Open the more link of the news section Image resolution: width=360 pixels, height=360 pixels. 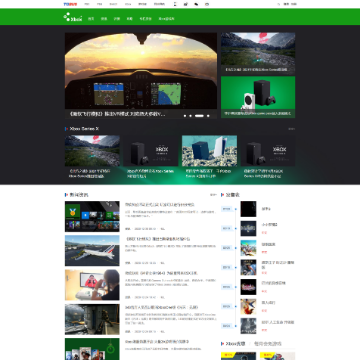tap(213, 195)
